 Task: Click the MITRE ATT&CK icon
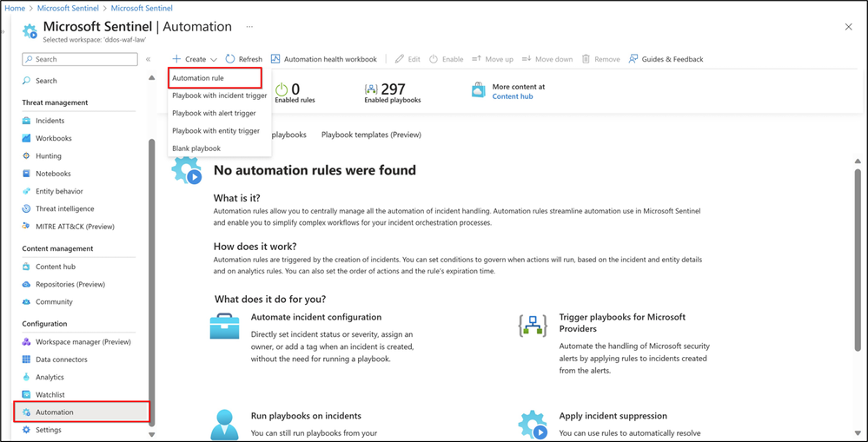26,227
